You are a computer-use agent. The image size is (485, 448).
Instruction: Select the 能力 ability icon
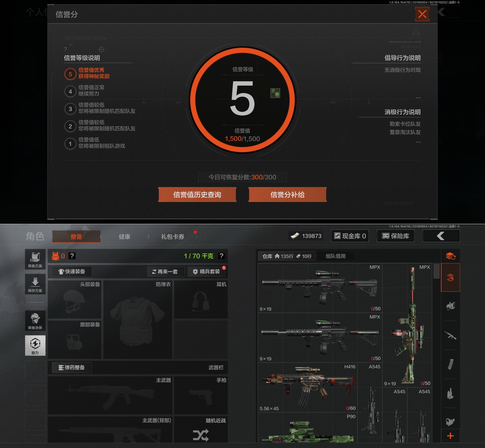click(35, 345)
